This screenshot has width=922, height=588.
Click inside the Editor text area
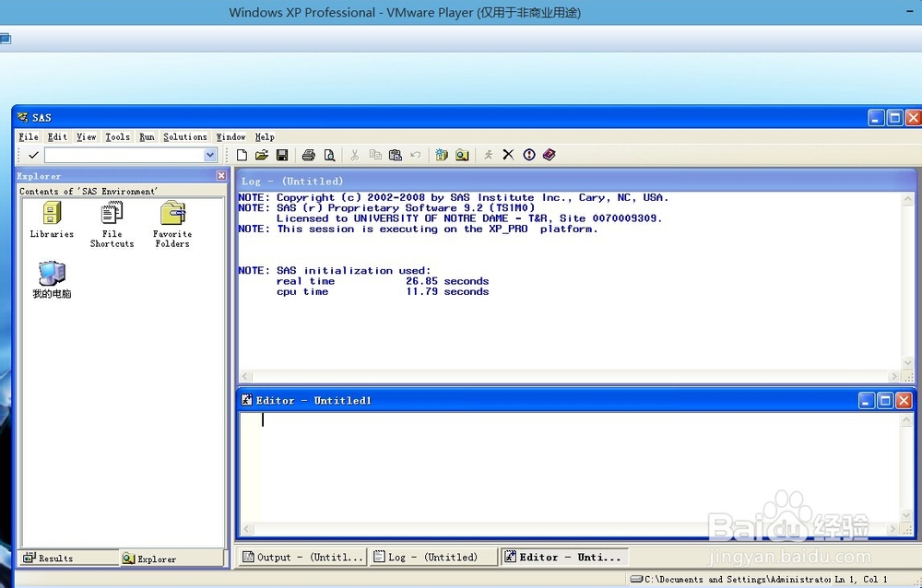click(571, 467)
